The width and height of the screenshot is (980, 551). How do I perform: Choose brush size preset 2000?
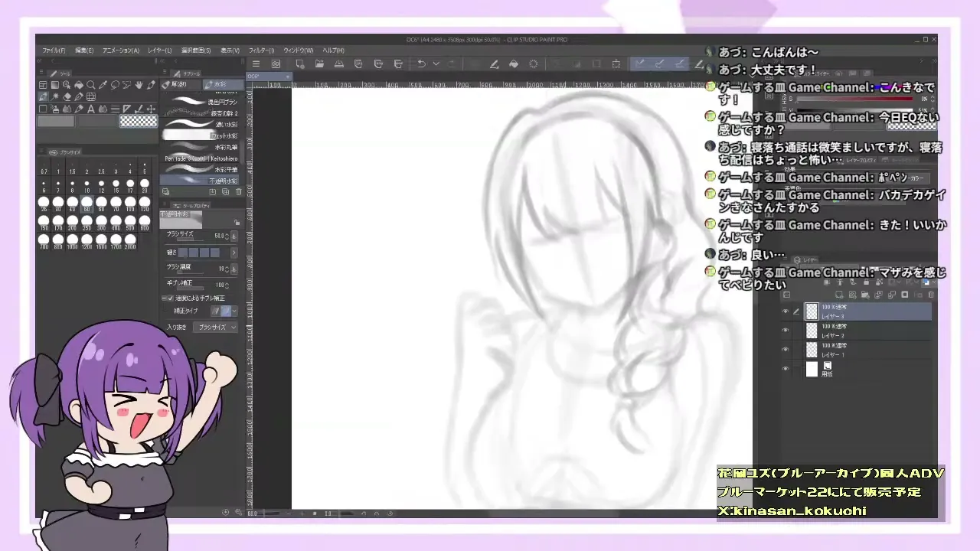(x=130, y=242)
